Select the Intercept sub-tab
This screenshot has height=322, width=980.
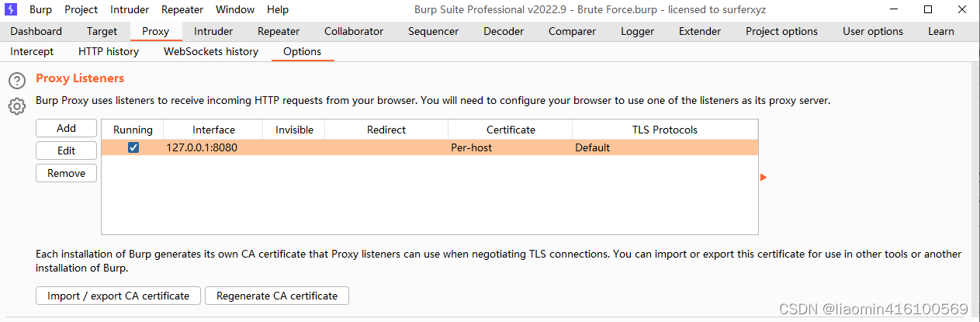coord(32,52)
